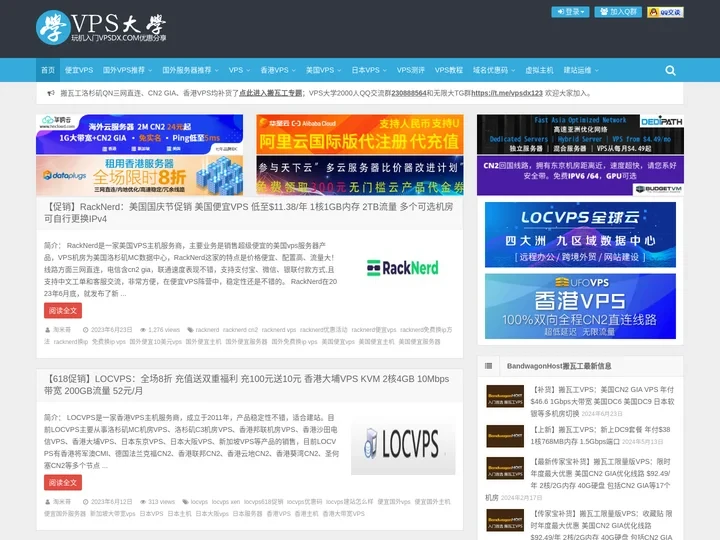
Task: Click thumbnail beside 上新 搬瓦工VPS post
Action: pyautogui.click(x=505, y=436)
